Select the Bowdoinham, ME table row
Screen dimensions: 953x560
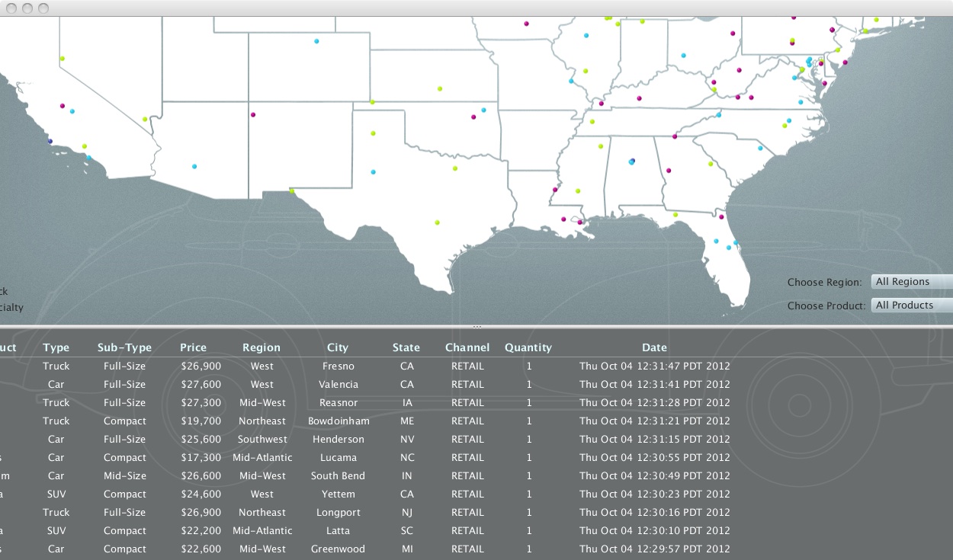pos(339,421)
